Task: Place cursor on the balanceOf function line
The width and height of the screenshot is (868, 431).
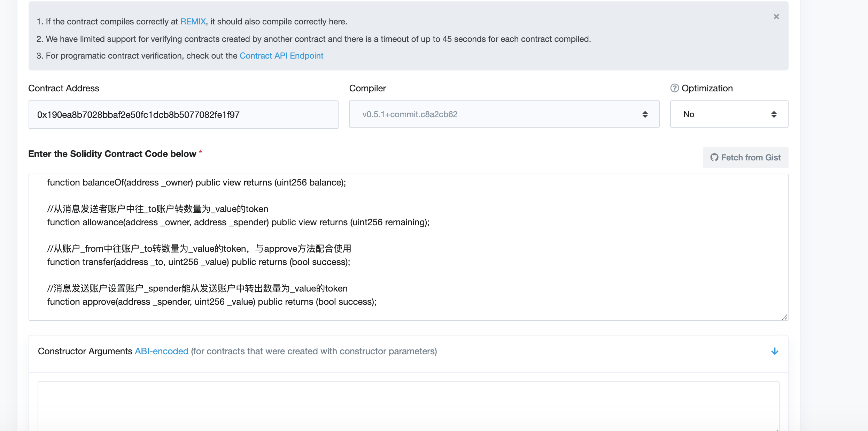Action: (196, 183)
